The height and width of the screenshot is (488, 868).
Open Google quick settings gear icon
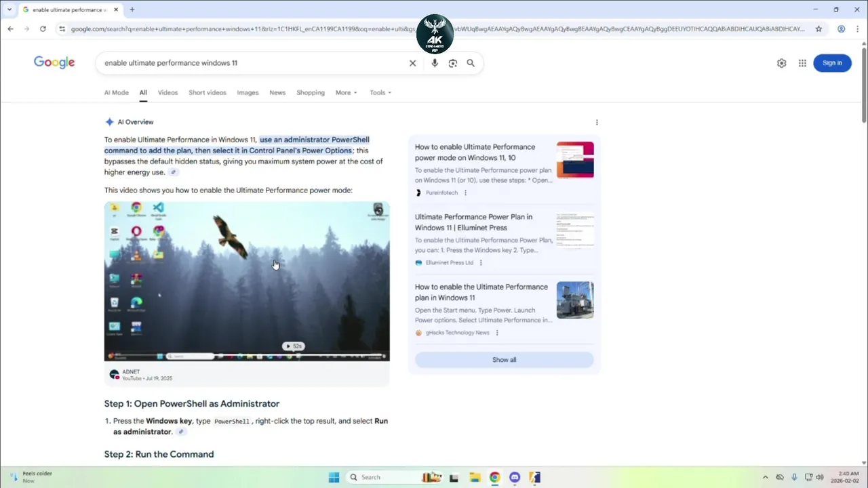tap(782, 63)
